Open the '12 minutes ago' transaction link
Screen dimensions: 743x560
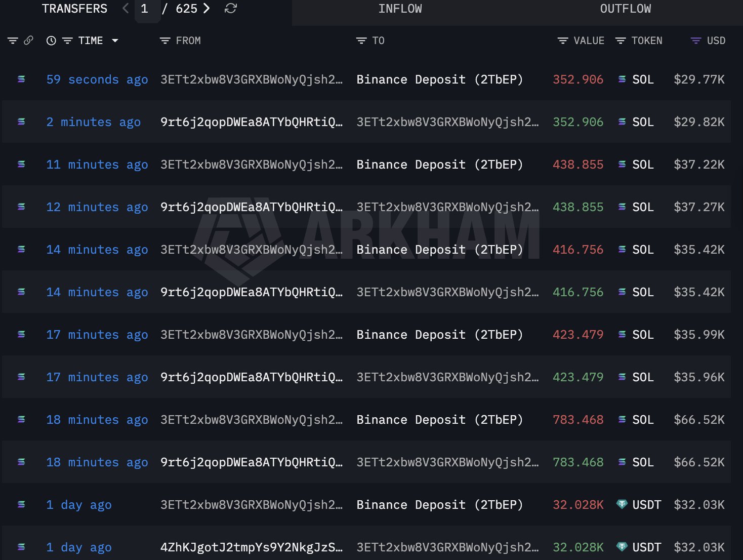point(97,207)
